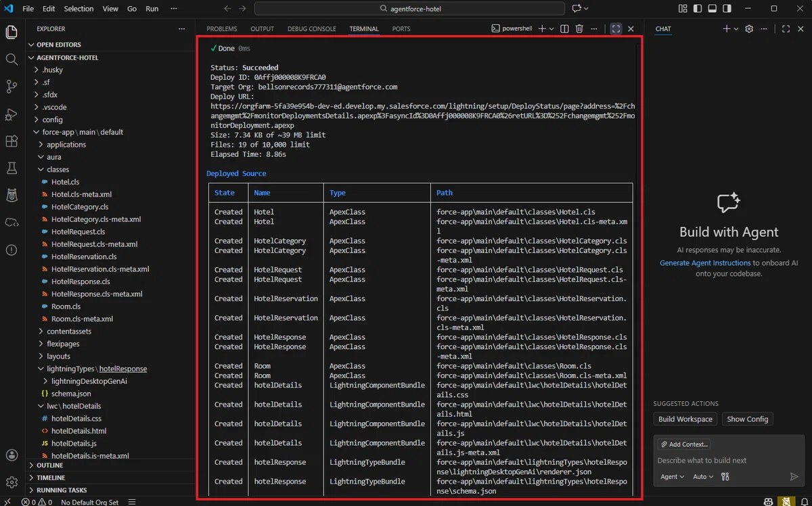Kill terminal with trash icon
812x506 pixels.
click(579, 28)
